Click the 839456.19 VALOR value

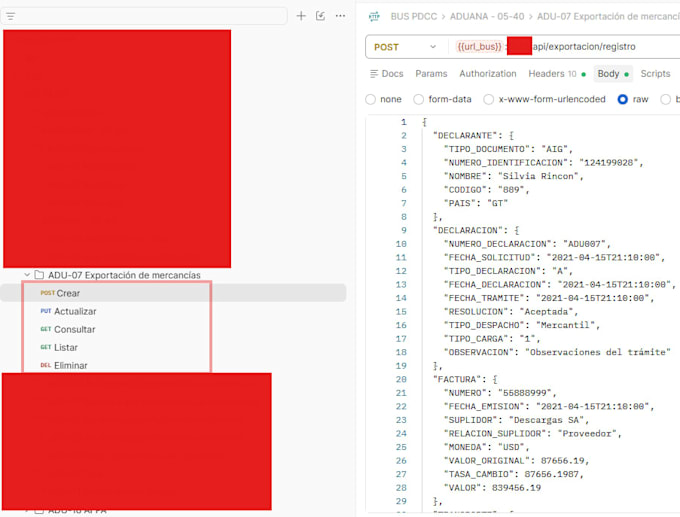click(x=517, y=488)
